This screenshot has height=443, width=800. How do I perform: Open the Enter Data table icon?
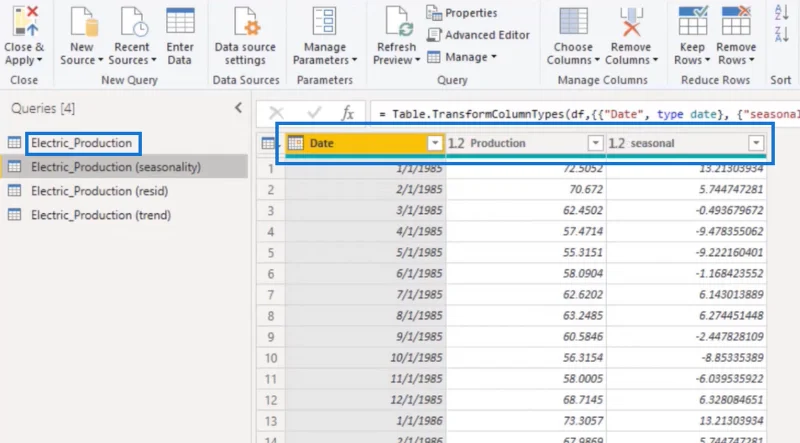point(180,21)
